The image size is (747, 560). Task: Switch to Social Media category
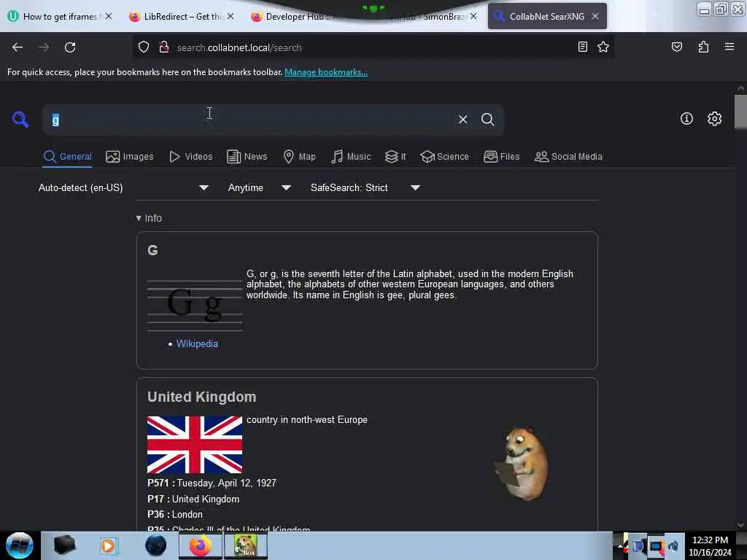click(x=568, y=157)
